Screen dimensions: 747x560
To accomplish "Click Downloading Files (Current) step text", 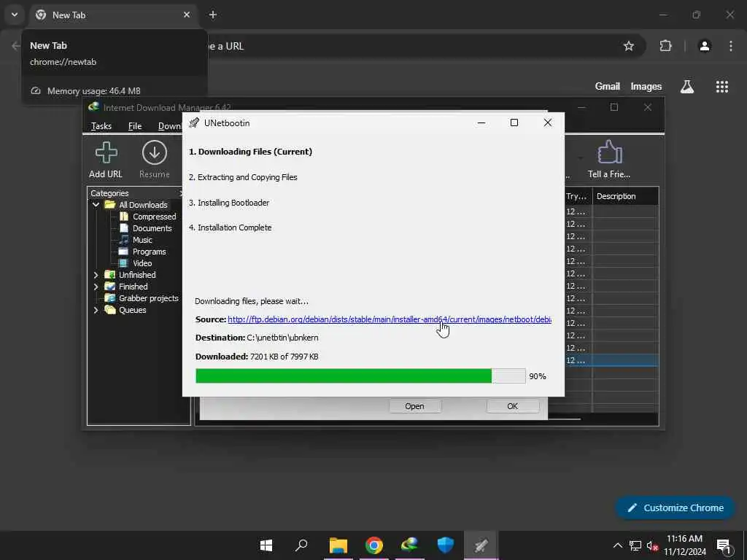I will pos(251,152).
